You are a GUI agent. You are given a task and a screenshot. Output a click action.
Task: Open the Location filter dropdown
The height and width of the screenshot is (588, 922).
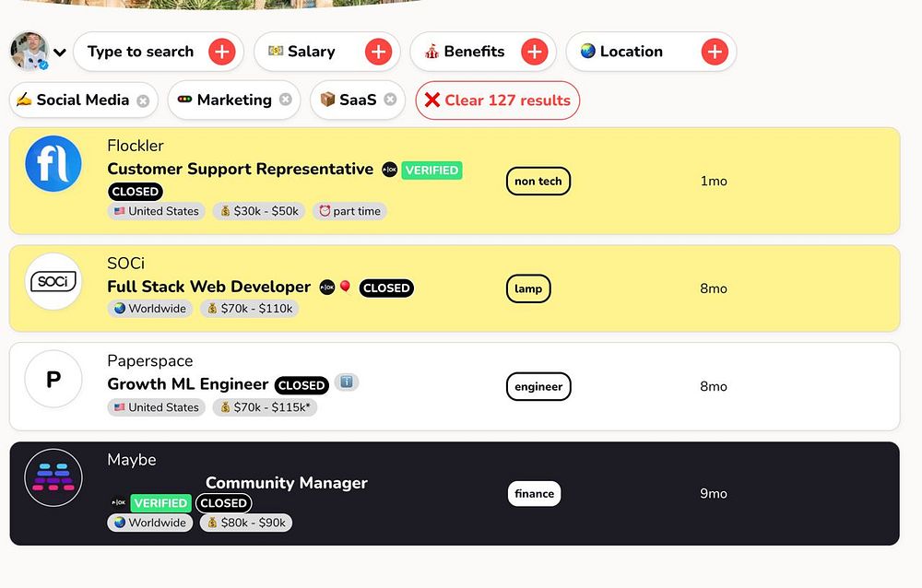(651, 52)
